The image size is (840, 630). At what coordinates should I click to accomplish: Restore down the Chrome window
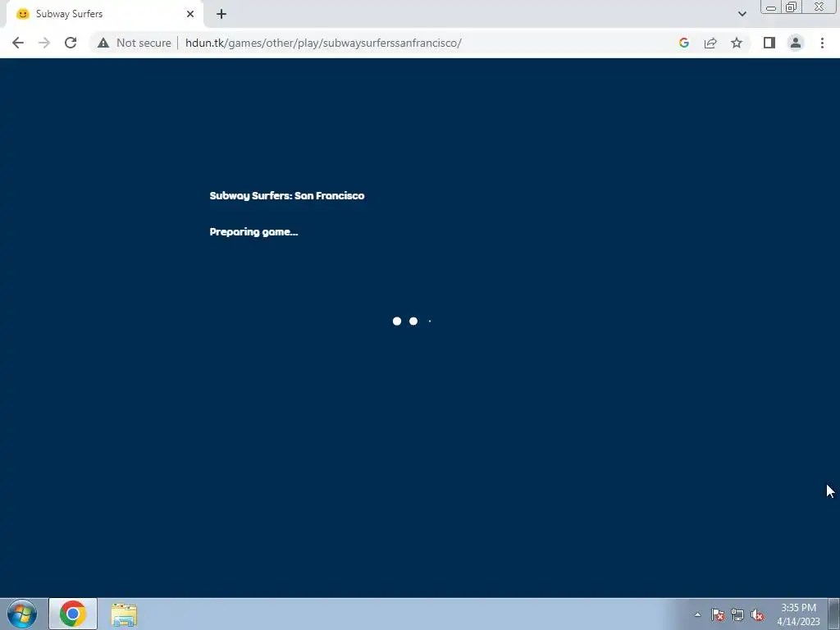[791, 7]
